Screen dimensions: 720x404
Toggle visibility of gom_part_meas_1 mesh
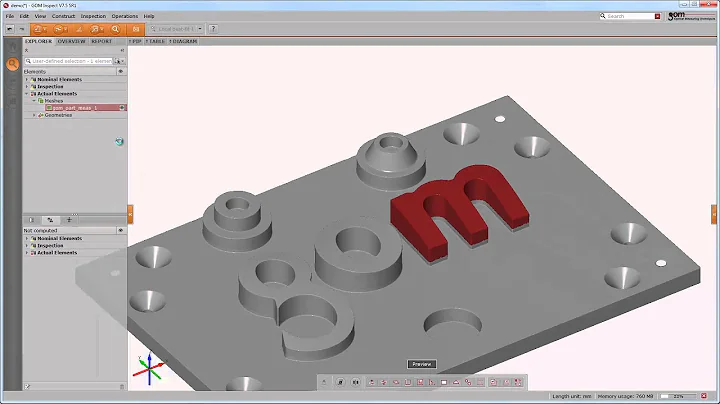pyautogui.click(x=122, y=108)
